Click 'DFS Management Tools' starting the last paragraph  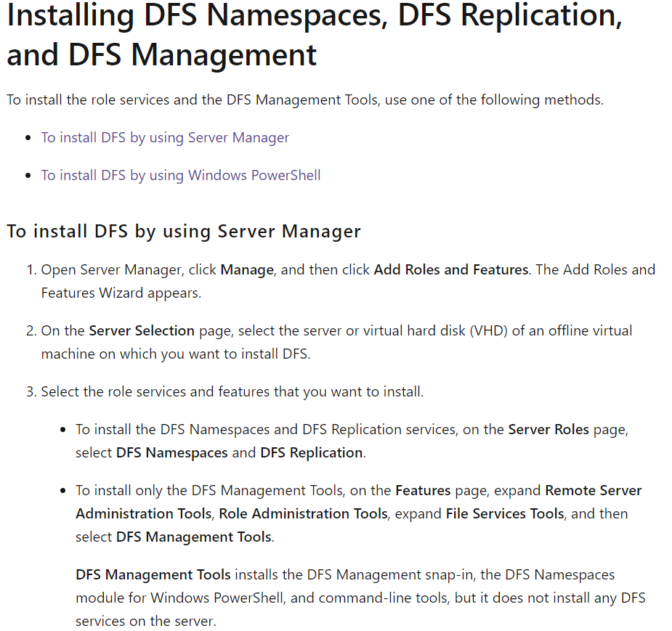point(153,575)
